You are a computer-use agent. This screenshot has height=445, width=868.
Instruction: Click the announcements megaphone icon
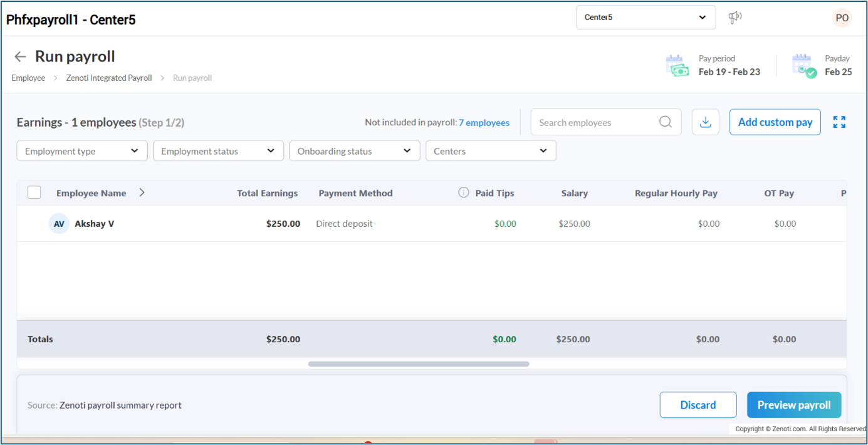tap(735, 18)
